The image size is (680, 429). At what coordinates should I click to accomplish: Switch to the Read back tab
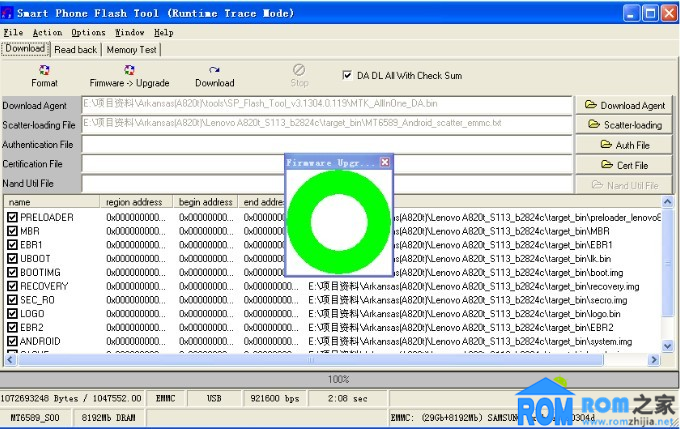click(x=76, y=49)
